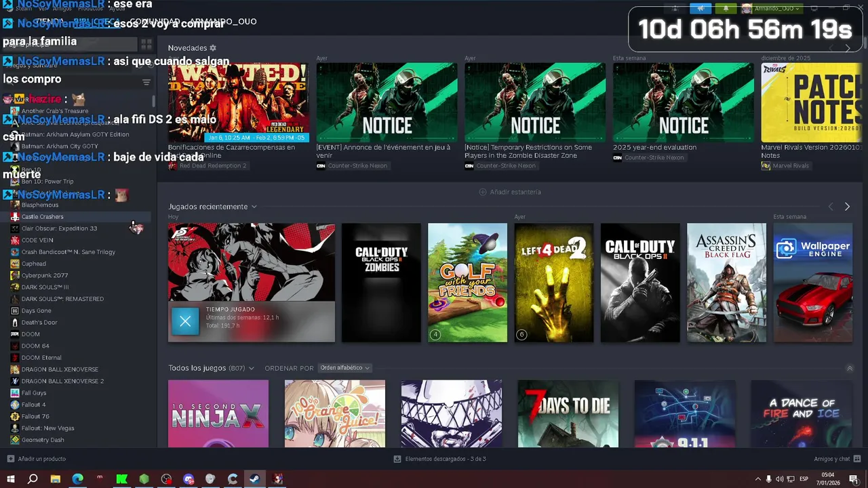Open the Amigos y chat icon
868x488 pixels.
click(x=856, y=459)
